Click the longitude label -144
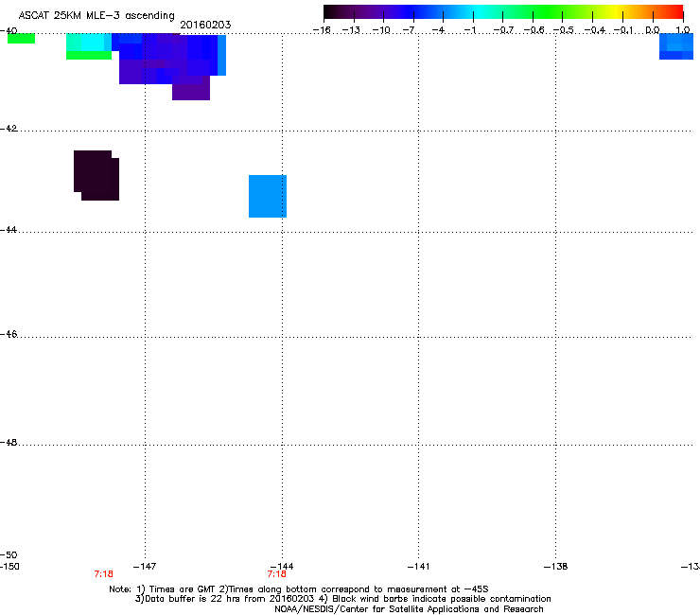The image size is (700, 615). tap(282, 567)
